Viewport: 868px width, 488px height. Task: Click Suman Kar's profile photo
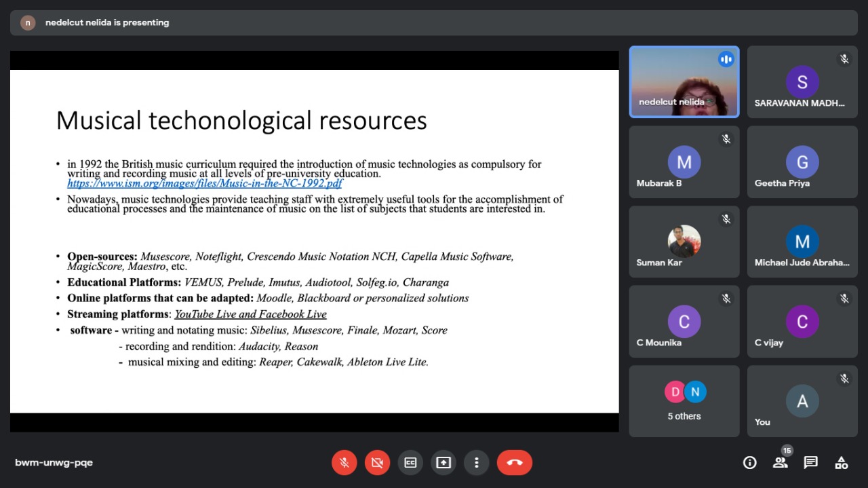684,241
